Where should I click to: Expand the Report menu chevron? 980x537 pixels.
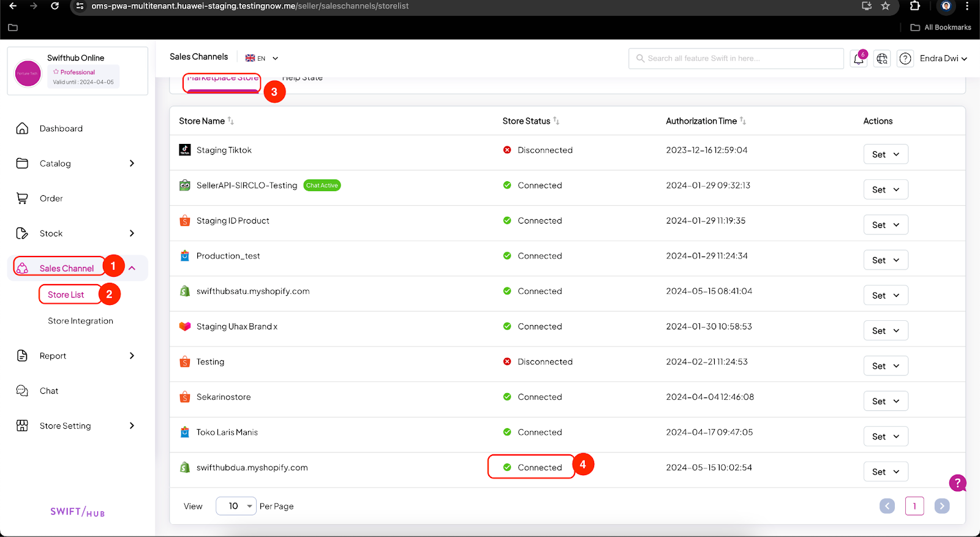point(132,356)
